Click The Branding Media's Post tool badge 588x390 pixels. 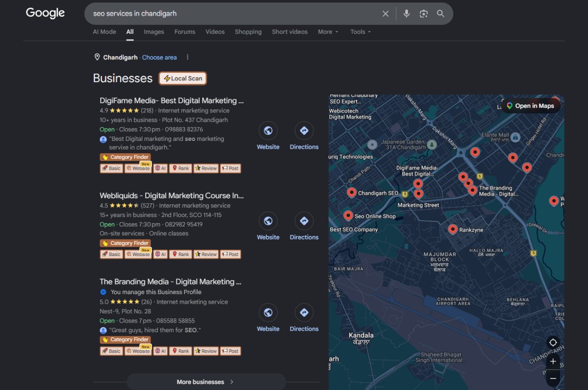pos(231,351)
